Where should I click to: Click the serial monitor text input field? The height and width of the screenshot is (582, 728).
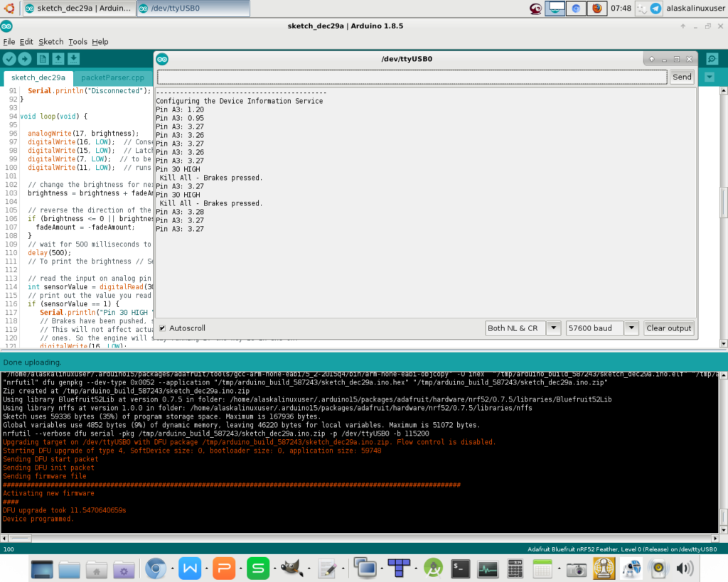(412, 77)
